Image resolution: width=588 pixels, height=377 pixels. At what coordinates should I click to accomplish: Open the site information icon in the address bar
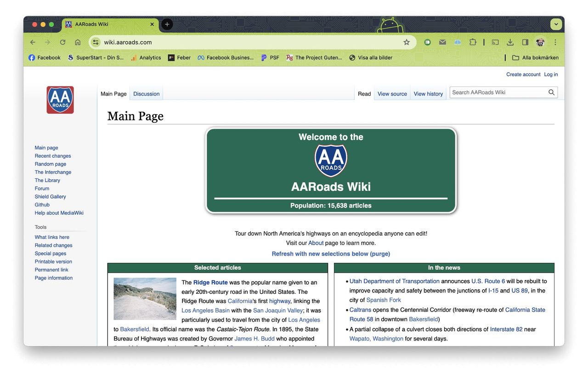click(x=95, y=42)
